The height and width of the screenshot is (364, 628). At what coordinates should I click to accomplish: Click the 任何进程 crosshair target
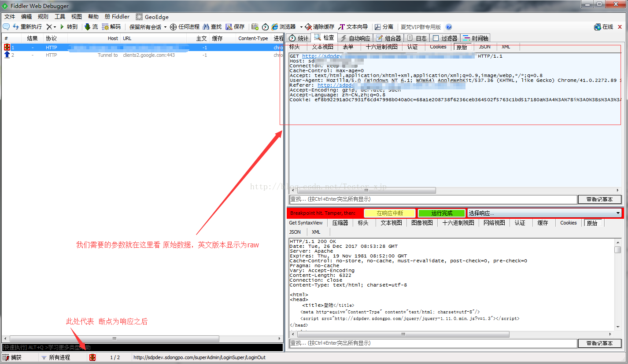click(x=185, y=27)
